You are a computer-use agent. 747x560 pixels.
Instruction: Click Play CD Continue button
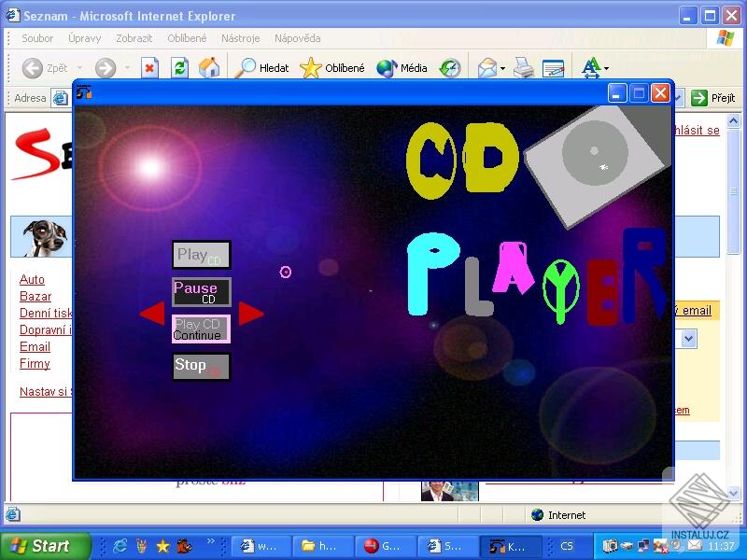click(x=201, y=329)
